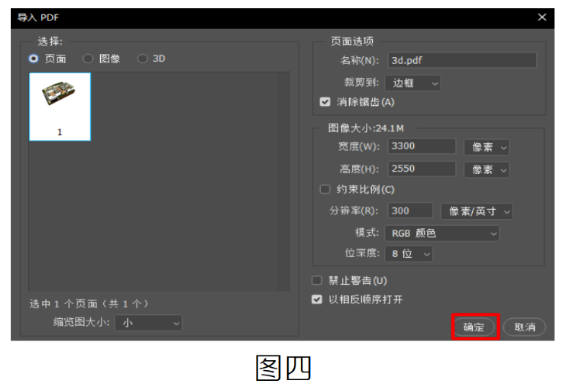This screenshot has width=562, height=391.
Task: Click the 图像大小:24.1M label
Action: coord(366,128)
